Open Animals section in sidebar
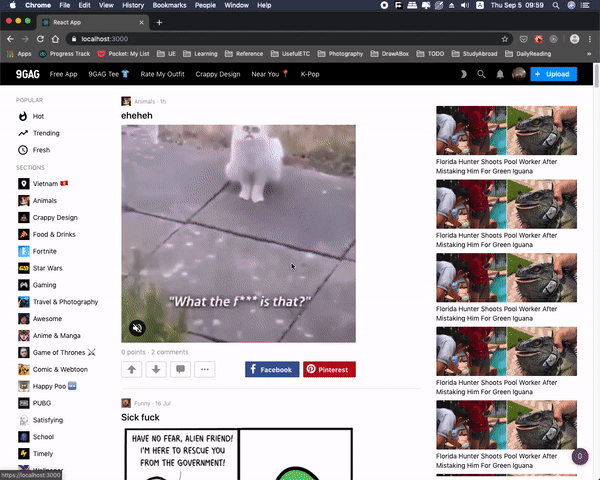This screenshot has height=480, width=600. 37,201
